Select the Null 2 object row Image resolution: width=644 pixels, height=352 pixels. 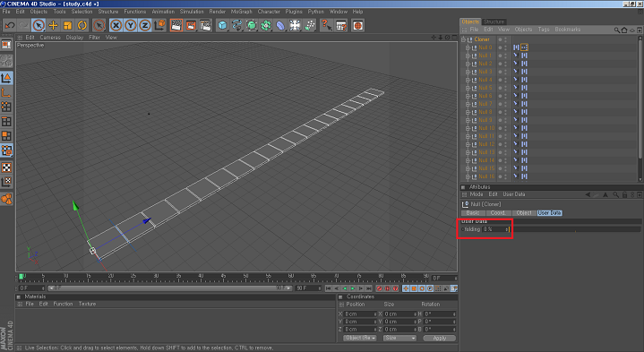[x=485, y=64]
